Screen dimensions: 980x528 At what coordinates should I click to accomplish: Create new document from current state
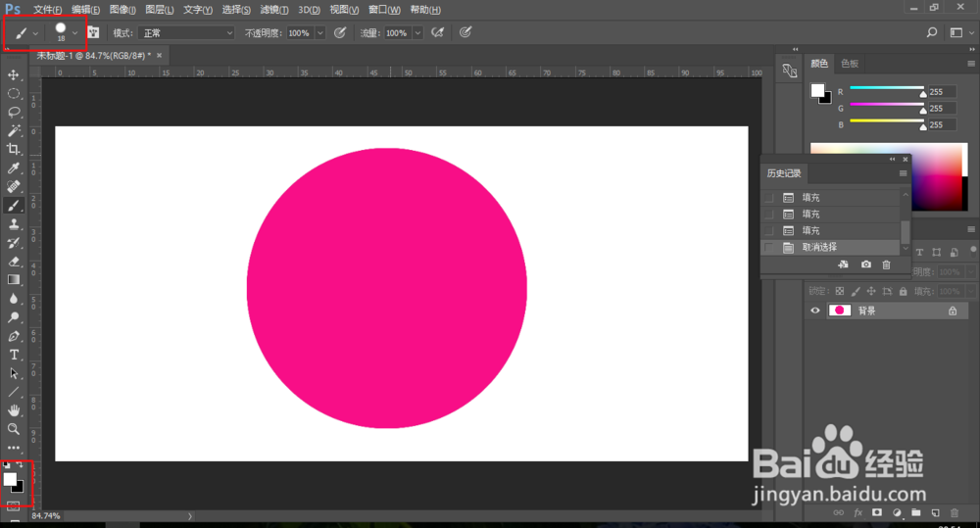click(843, 264)
